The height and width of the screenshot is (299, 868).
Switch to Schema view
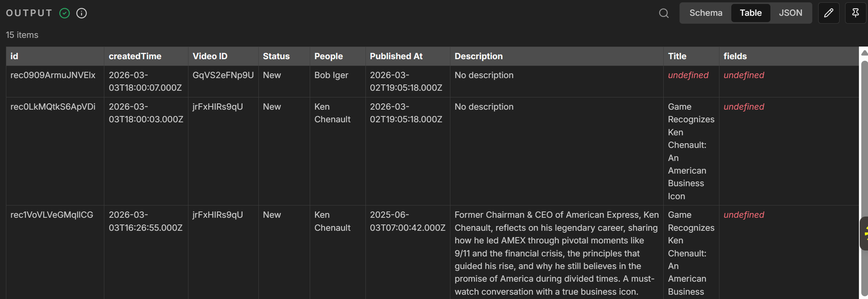point(706,13)
